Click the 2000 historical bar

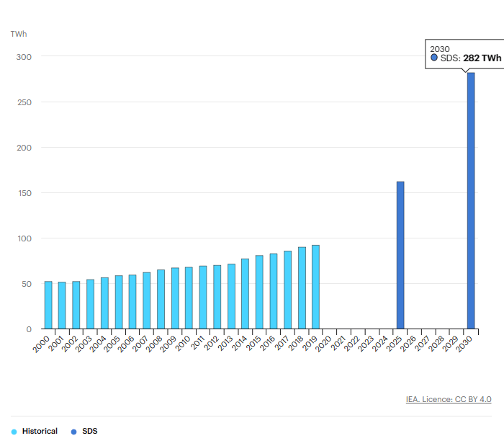click(48, 305)
